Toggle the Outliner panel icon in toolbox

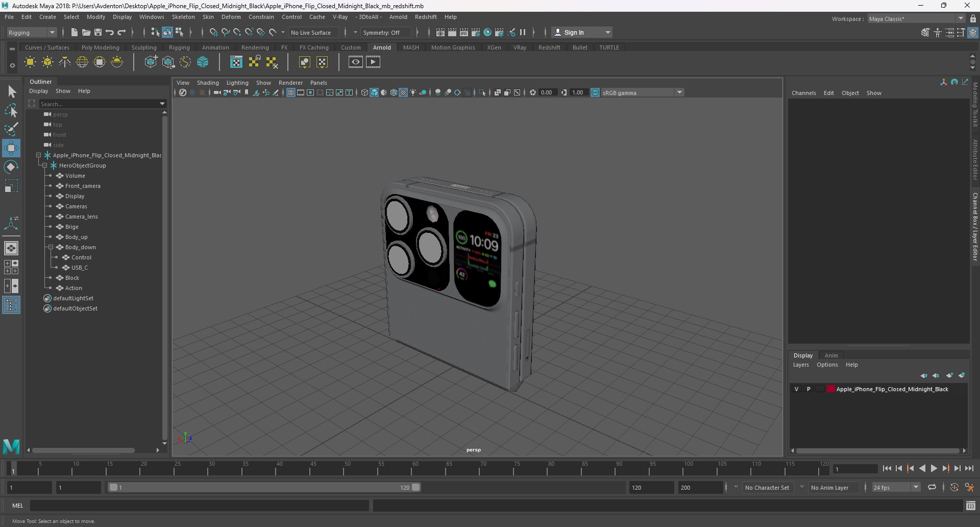pyautogui.click(x=11, y=305)
